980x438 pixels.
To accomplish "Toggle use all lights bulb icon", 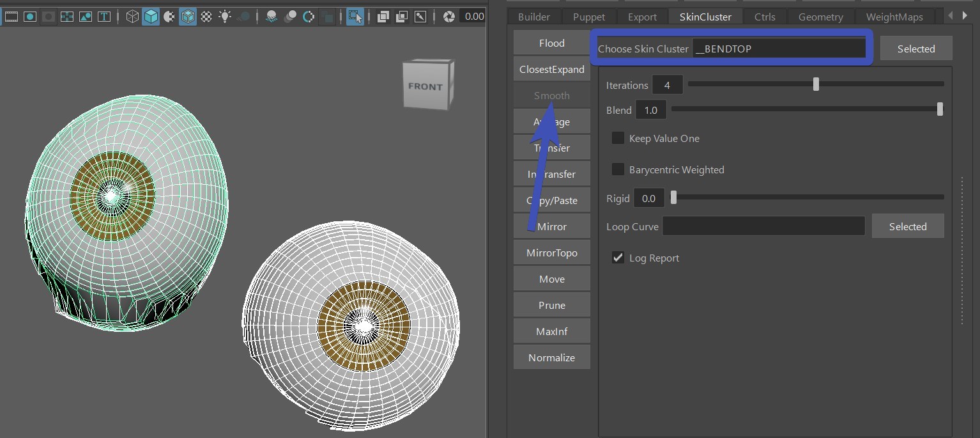I will 224,17.
